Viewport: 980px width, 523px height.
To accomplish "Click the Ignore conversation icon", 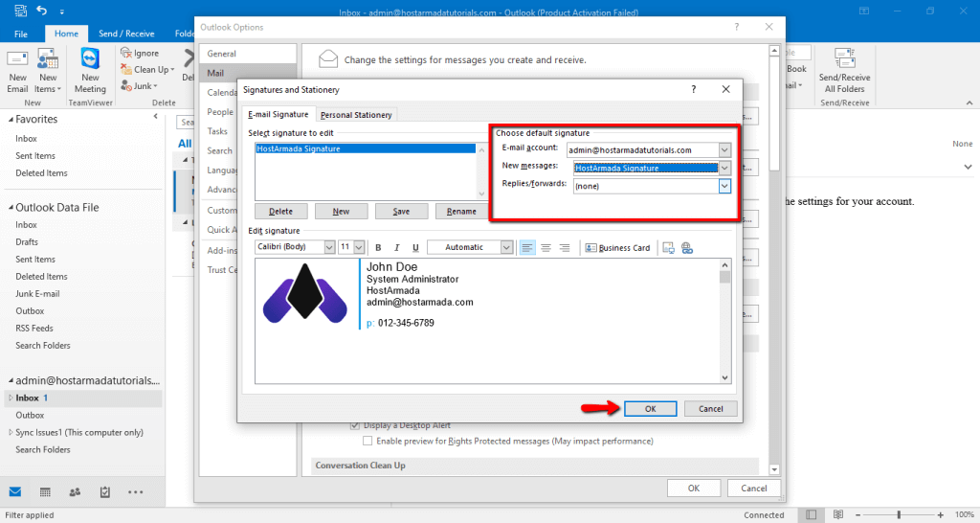I will point(126,54).
